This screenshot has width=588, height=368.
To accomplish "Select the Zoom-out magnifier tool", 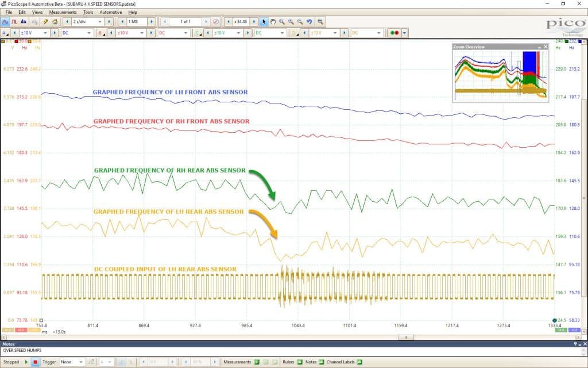I will point(300,22).
